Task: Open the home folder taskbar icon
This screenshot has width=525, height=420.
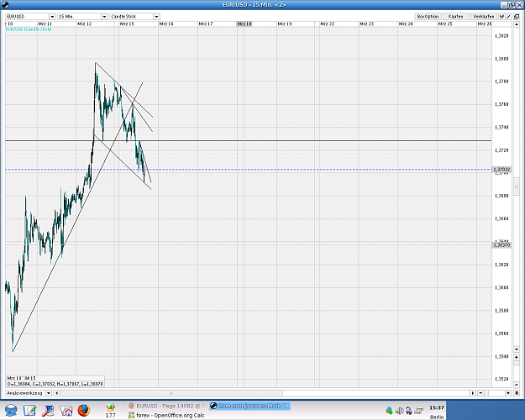Action: [66, 410]
